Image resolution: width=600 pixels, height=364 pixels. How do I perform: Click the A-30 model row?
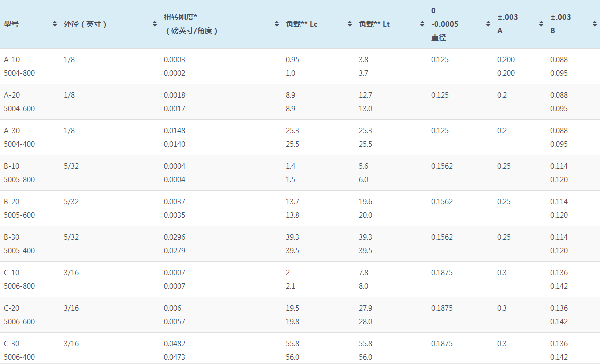[12, 131]
